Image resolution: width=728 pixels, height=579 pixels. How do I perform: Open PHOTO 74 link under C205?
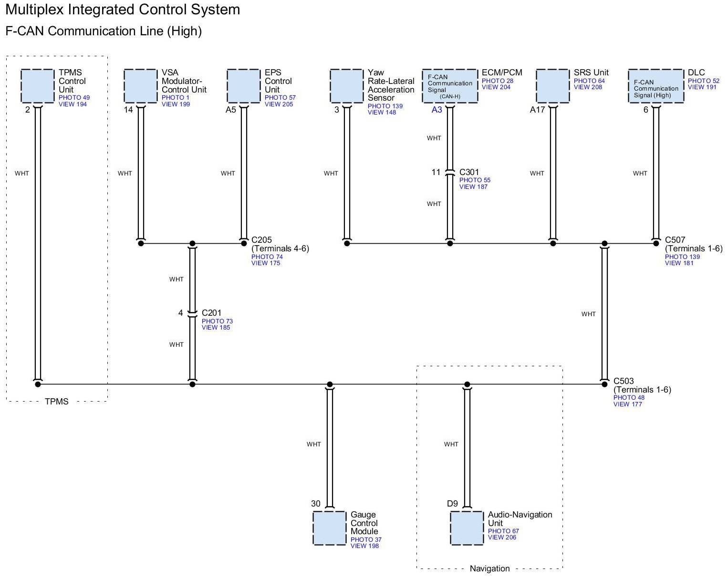point(267,257)
